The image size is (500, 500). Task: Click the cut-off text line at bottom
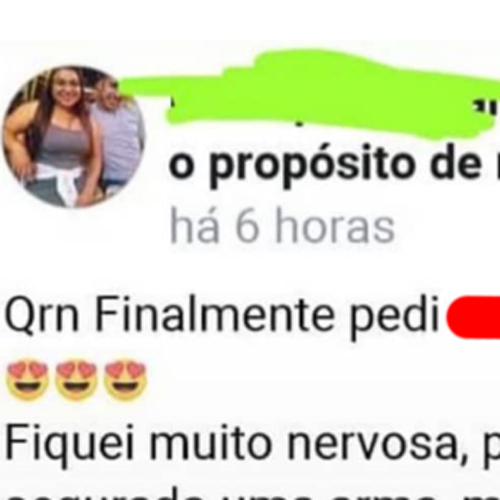(250, 495)
